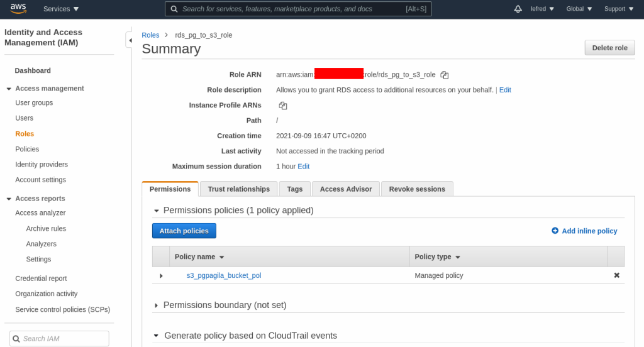644x347 pixels.
Task: Collapse the Permissions policies section
Action: [x=157, y=211]
